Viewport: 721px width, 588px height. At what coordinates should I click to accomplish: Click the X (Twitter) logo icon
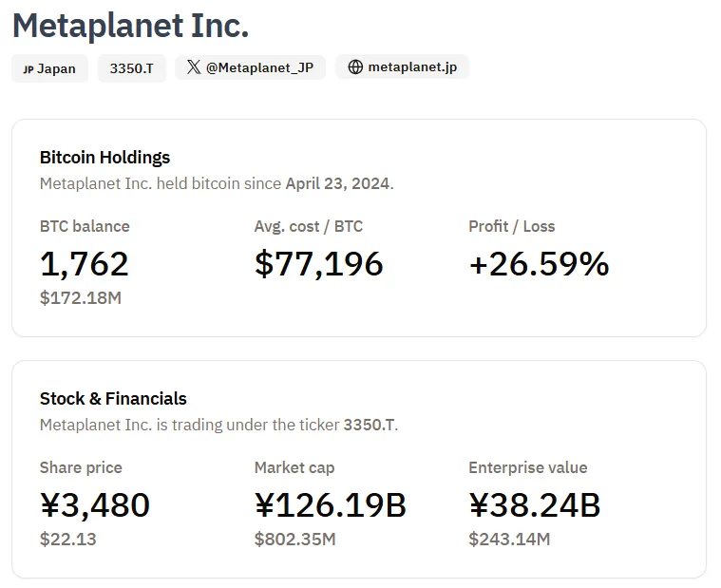click(x=194, y=67)
